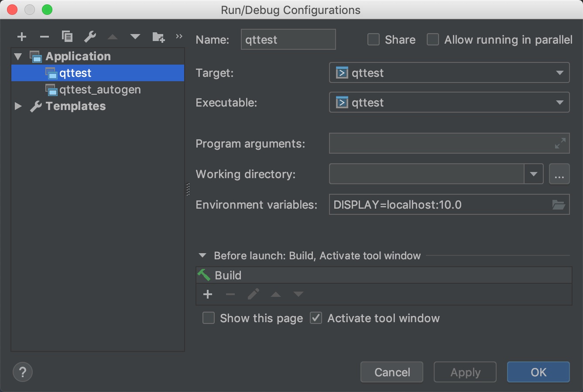Move configuration down with toolbar arrow

tap(135, 37)
